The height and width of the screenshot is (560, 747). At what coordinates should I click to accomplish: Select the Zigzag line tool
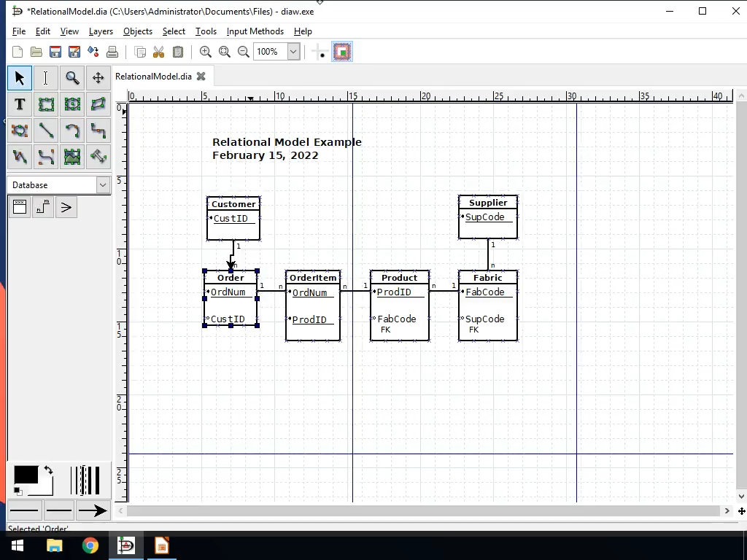98,130
